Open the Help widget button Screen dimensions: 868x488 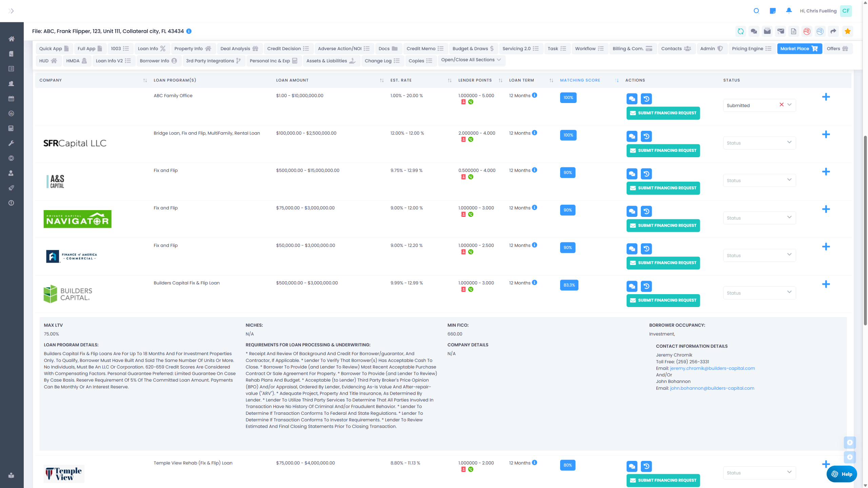tap(841, 474)
